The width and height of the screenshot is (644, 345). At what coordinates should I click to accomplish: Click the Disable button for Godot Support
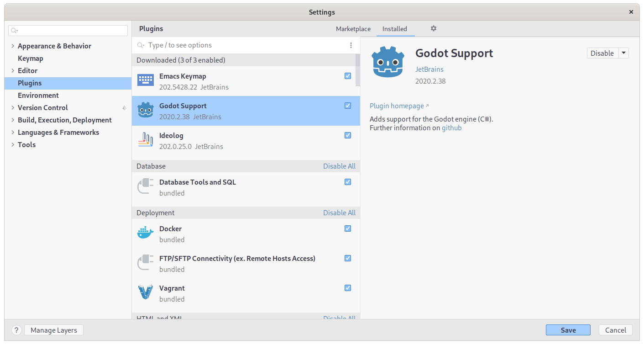[602, 53]
